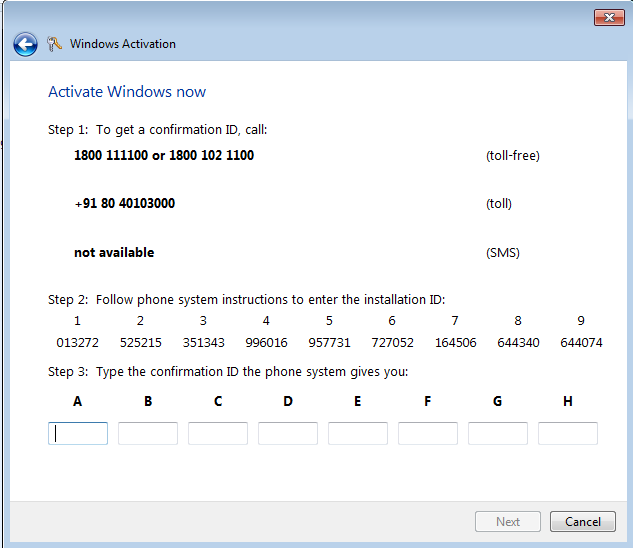Click the toll-free number 1800 111100
The width and height of the screenshot is (633, 548).
tap(111, 155)
